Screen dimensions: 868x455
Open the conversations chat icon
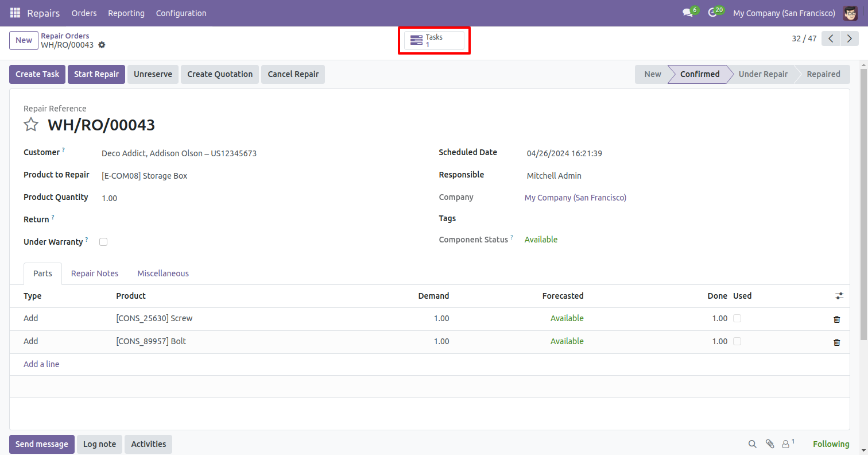point(687,13)
